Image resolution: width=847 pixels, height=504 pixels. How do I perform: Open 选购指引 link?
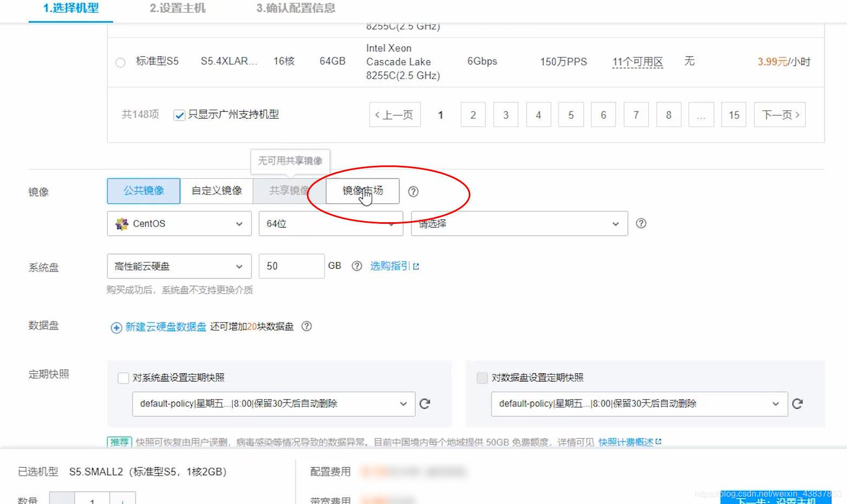point(390,266)
